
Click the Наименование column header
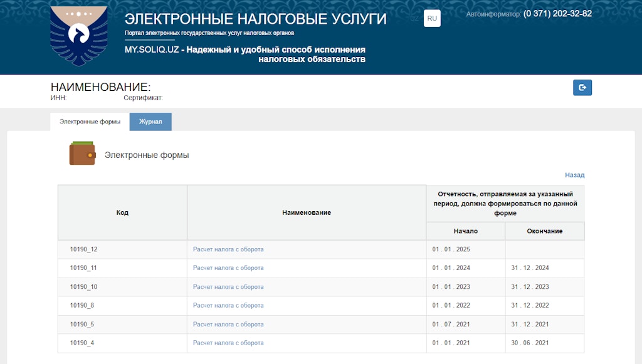(306, 213)
